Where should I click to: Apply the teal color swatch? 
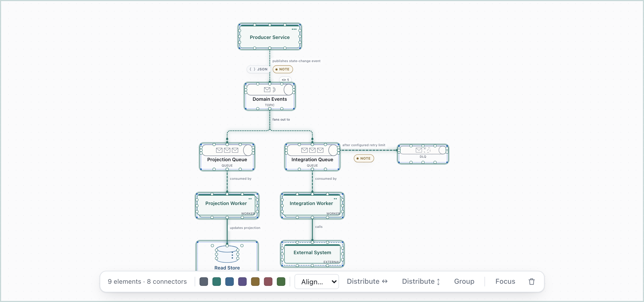pyautogui.click(x=217, y=282)
